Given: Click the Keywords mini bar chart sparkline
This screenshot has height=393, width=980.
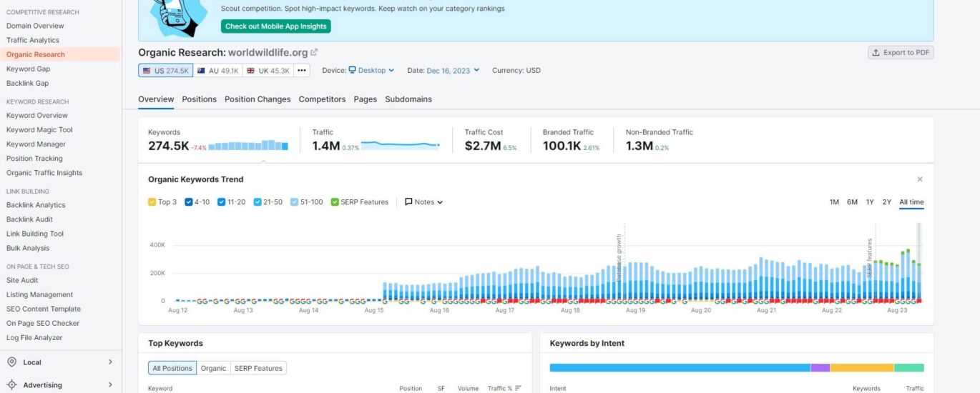Looking at the screenshot, I should (x=248, y=145).
